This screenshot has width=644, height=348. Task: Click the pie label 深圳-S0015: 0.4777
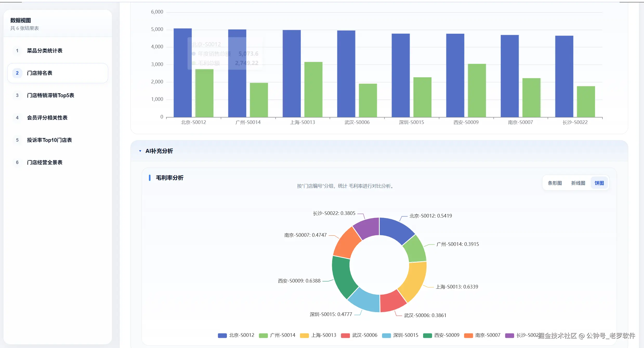point(331,314)
